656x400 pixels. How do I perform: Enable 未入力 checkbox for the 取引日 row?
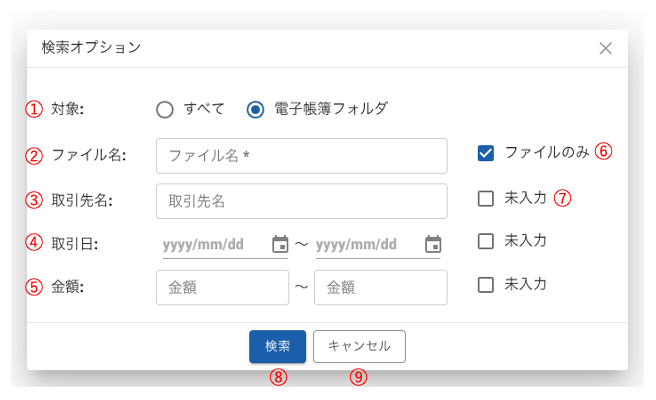pos(486,241)
